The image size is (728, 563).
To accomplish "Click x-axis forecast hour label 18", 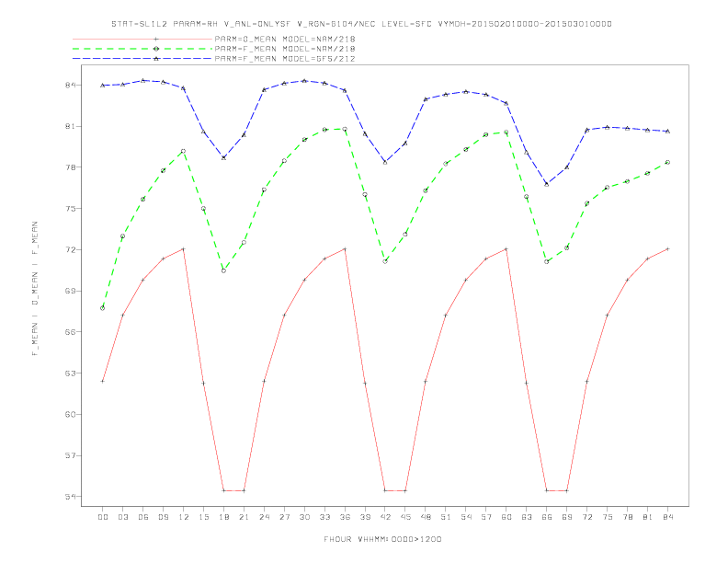I will click(x=223, y=517).
